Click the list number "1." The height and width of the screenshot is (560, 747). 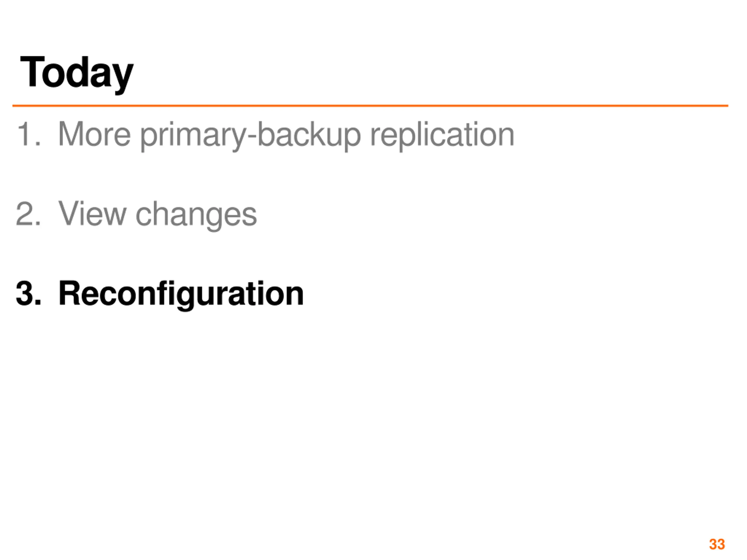click(x=29, y=134)
